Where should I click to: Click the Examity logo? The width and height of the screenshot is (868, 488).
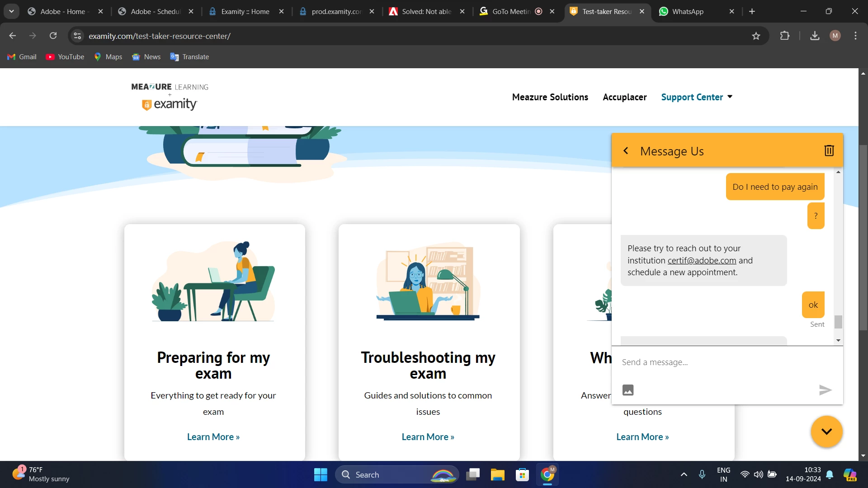(170, 104)
